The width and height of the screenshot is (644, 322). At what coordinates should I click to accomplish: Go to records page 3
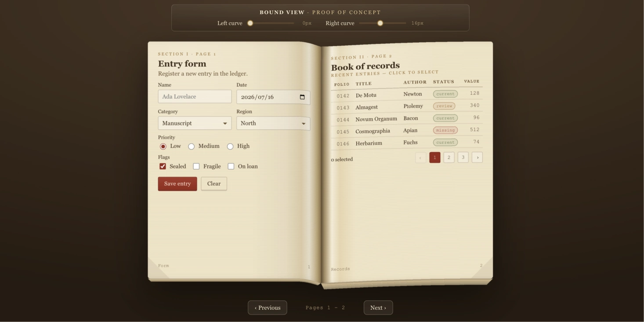[x=463, y=157]
